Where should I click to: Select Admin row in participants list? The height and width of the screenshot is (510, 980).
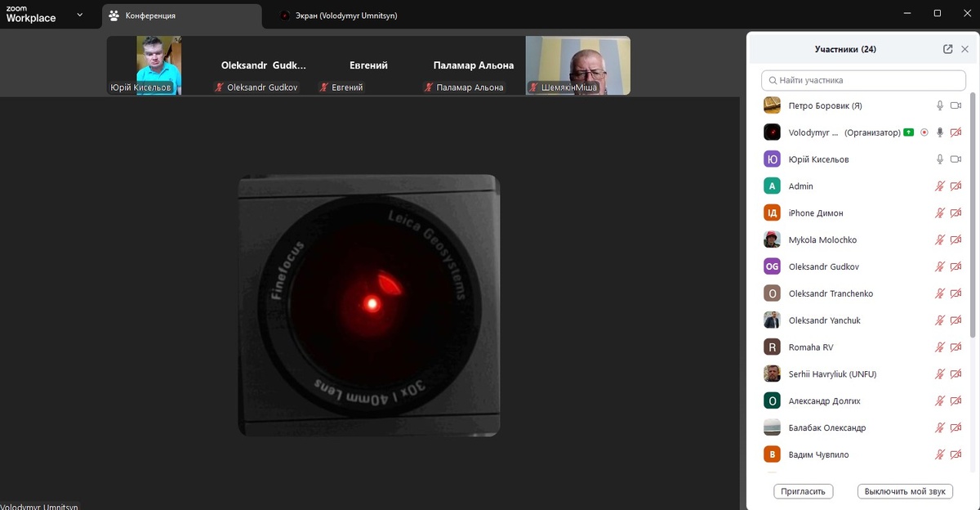863,186
